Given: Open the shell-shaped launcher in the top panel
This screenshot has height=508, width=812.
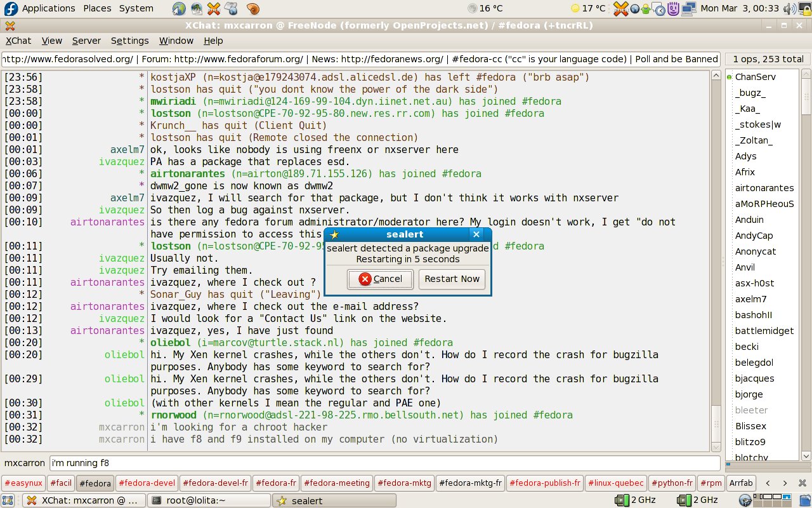Looking at the screenshot, I should [253, 8].
